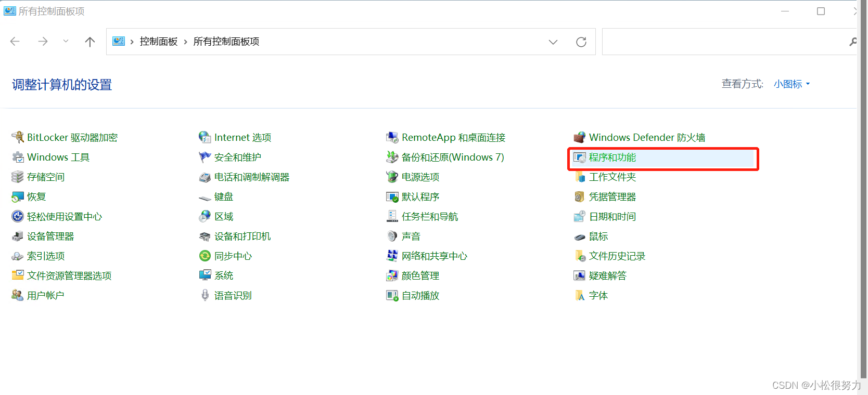
Task: Open the 安全和维护 flag icon
Action: coord(205,157)
